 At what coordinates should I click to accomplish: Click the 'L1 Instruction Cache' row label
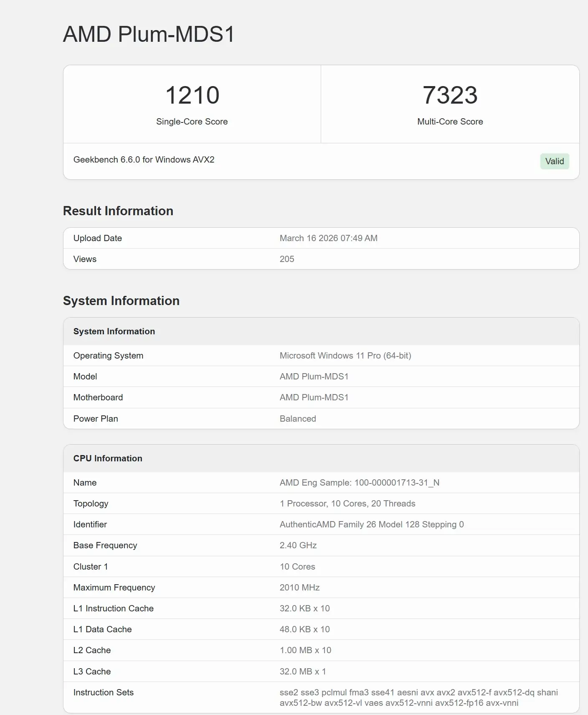pyautogui.click(x=114, y=608)
